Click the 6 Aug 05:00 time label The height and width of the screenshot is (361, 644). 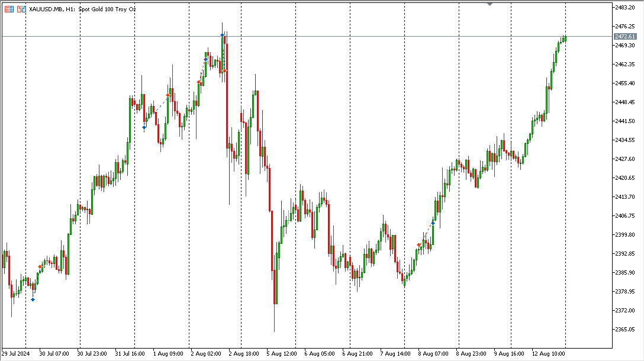[320, 354]
